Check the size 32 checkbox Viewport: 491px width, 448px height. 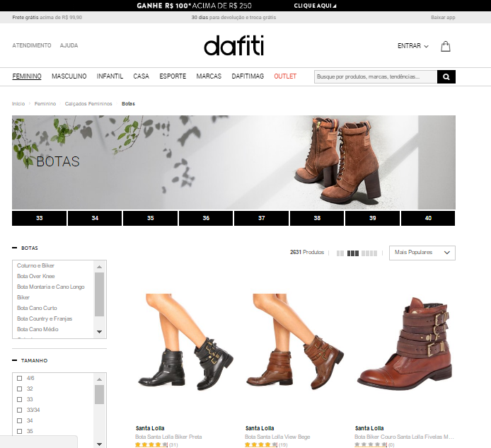[x=19, y=389]
